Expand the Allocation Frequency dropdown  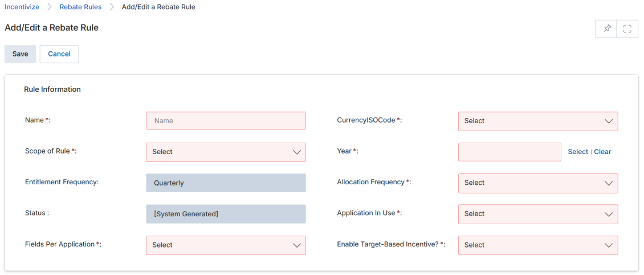538,183
